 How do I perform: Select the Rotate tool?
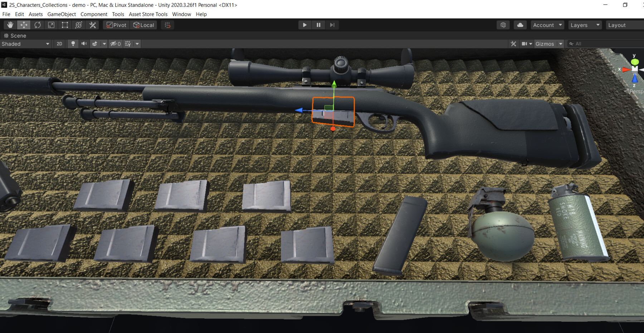[x=38, y=25]
